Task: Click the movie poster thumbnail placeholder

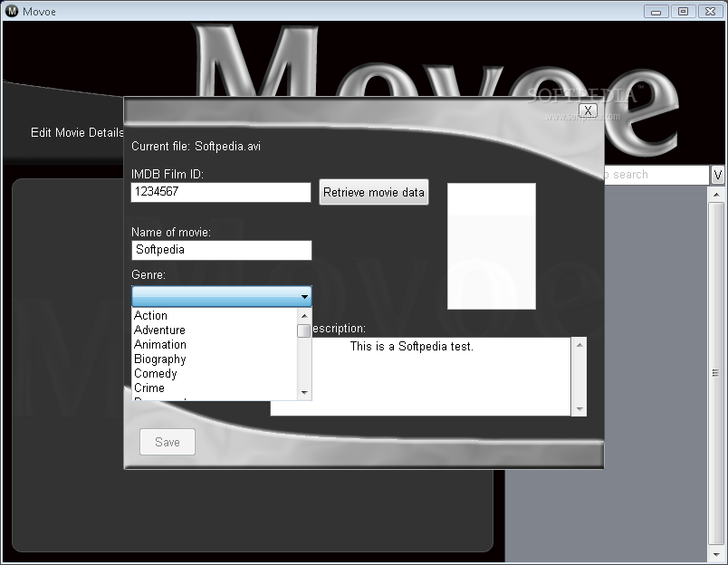Action: pyautogui.click(x=491, y=246)
